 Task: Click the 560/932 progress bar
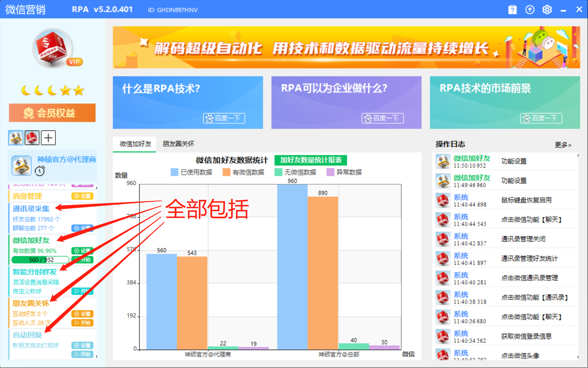coord(41,259)
